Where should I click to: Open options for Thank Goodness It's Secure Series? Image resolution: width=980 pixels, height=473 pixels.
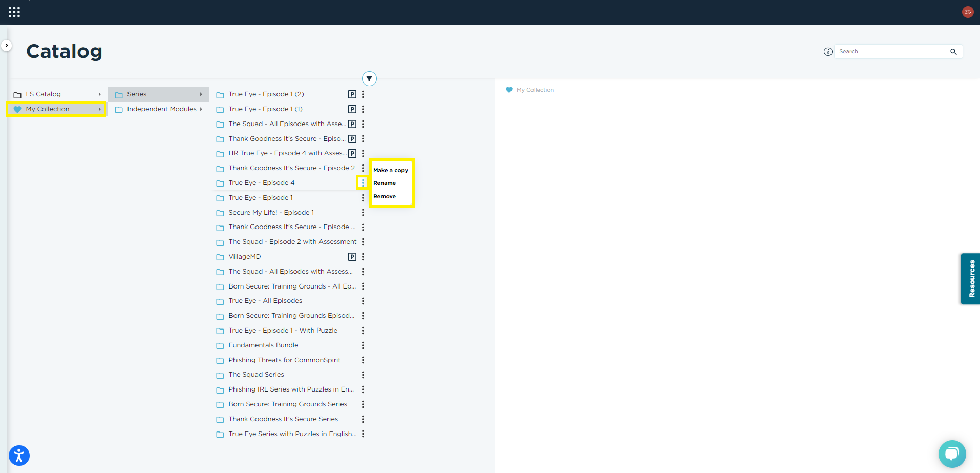click(363, 419)
